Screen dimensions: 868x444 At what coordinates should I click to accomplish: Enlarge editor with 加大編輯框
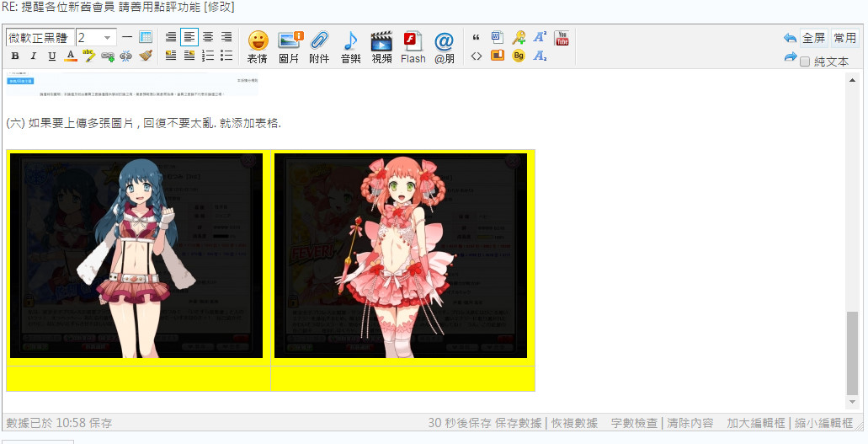pyautogui.click(x=756, y=423)
